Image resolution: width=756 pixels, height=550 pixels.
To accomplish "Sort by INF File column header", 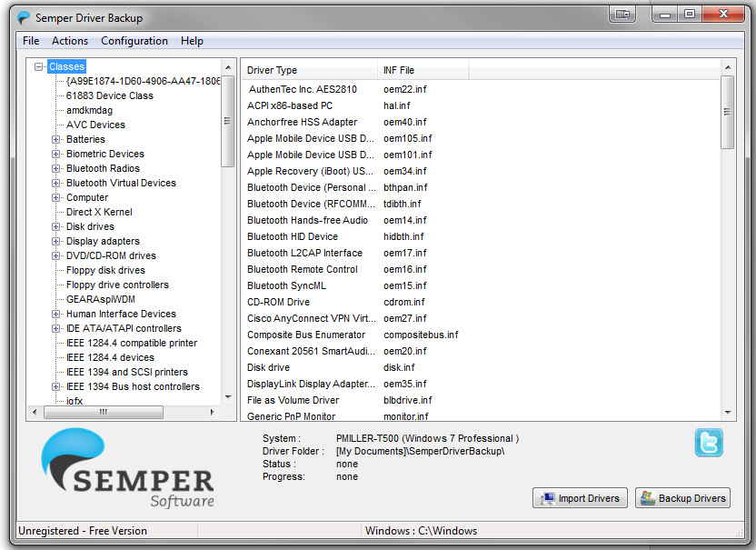I will (423, 70).
